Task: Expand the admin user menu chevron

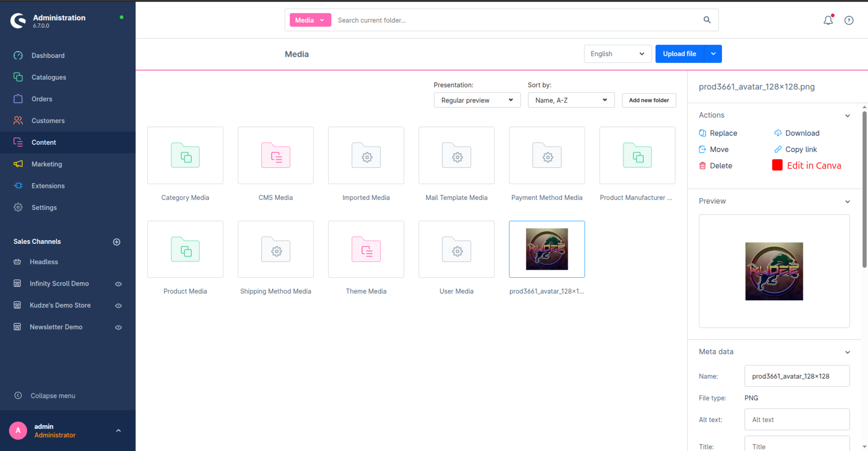Action: (119, 431)
